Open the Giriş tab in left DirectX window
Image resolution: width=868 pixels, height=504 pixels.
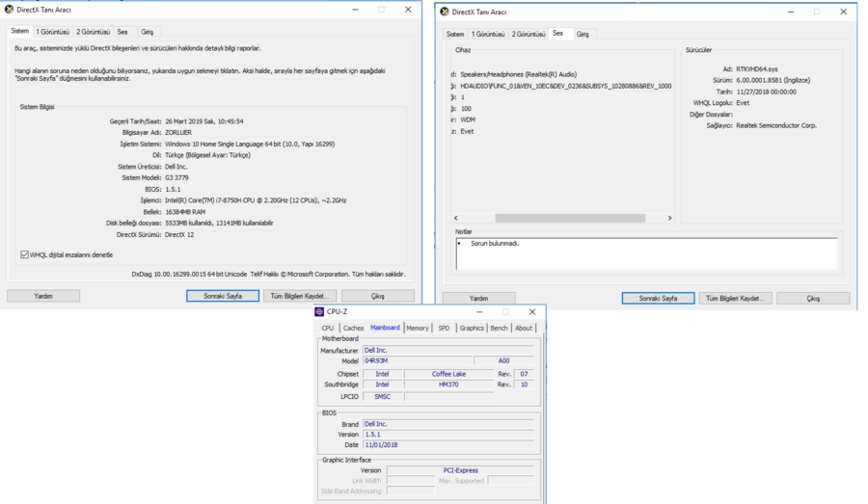pos(148,32)
